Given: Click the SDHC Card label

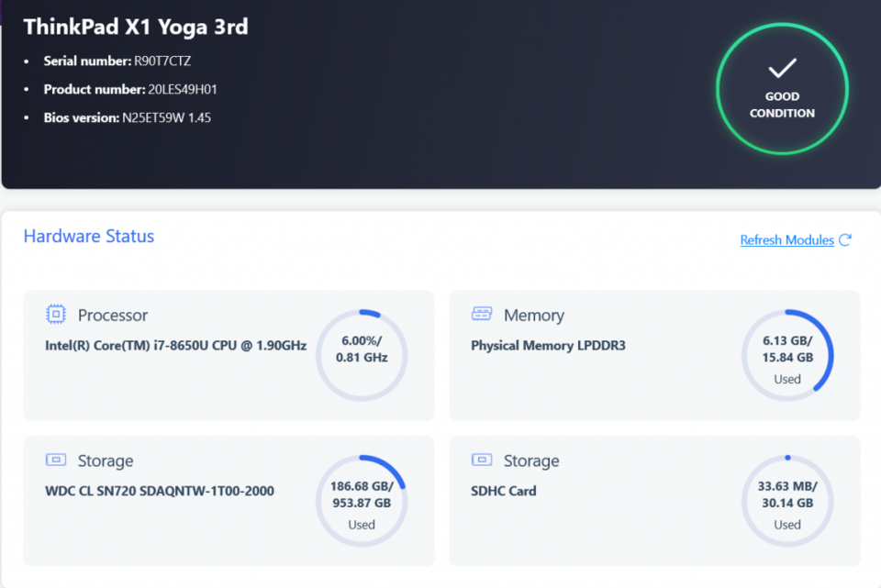Looking at the screenshot, I should (504, 491).
